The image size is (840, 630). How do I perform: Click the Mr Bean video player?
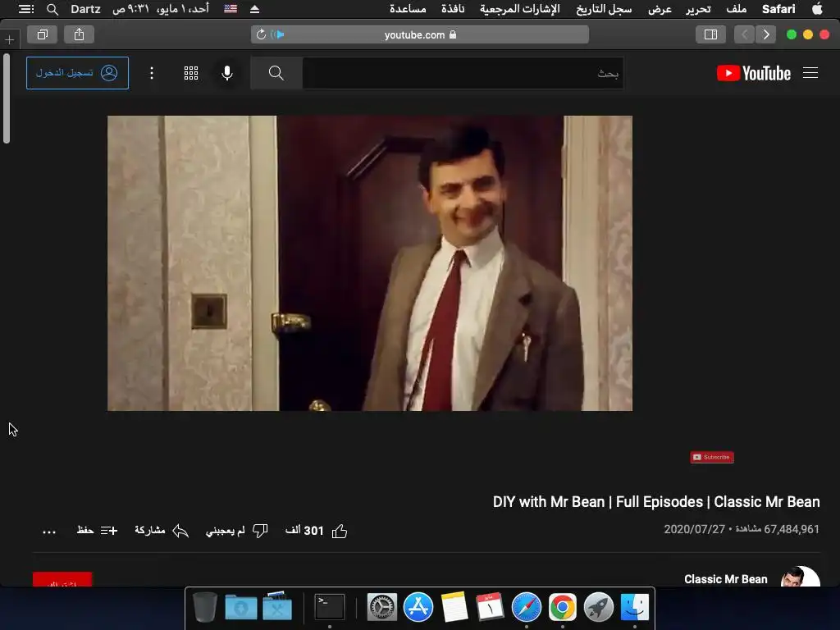370,263
